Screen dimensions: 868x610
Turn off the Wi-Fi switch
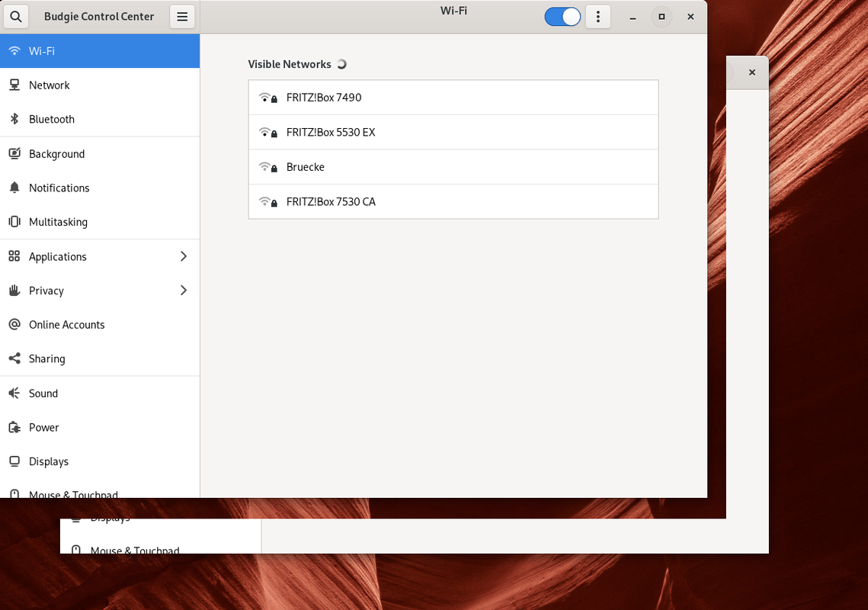coord(562,17)
